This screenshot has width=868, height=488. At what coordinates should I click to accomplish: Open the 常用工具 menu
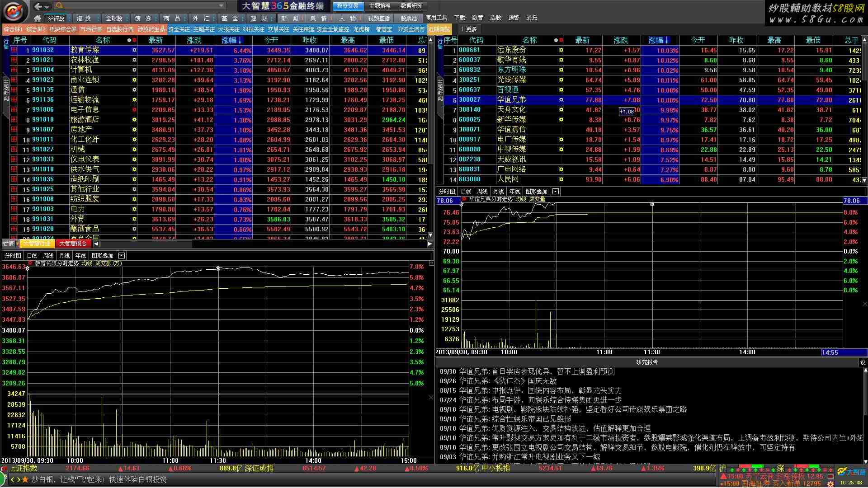437,18
